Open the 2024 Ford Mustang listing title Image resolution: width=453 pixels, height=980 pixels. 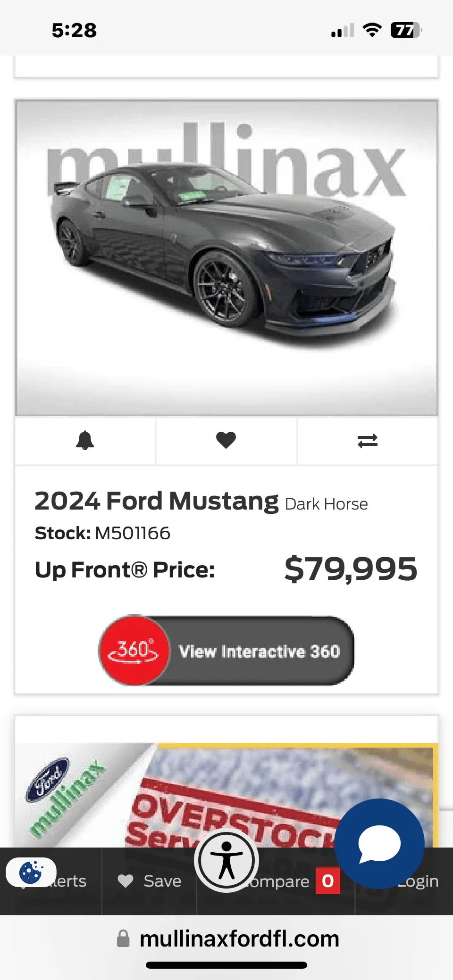tap(157, 501)
